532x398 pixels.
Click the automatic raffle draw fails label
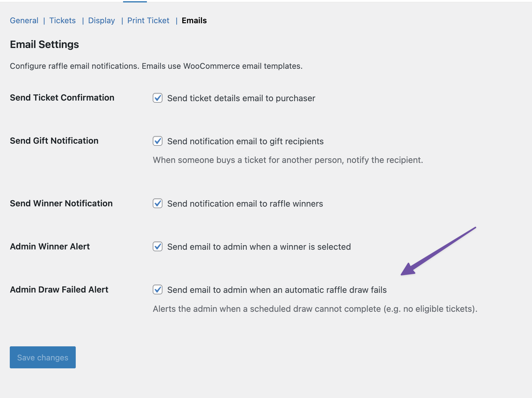click(x=277, y=290)
